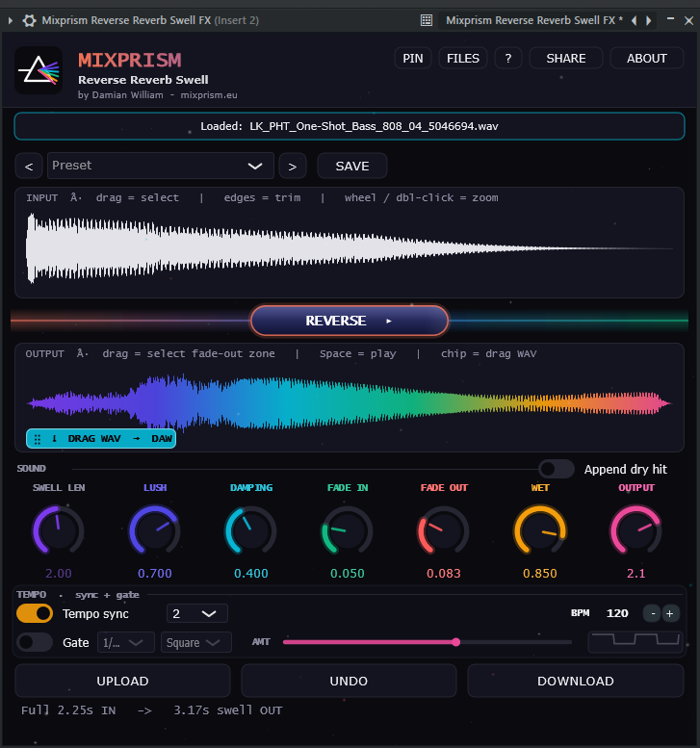Click the Mixprism prism logo

point(39,70)
